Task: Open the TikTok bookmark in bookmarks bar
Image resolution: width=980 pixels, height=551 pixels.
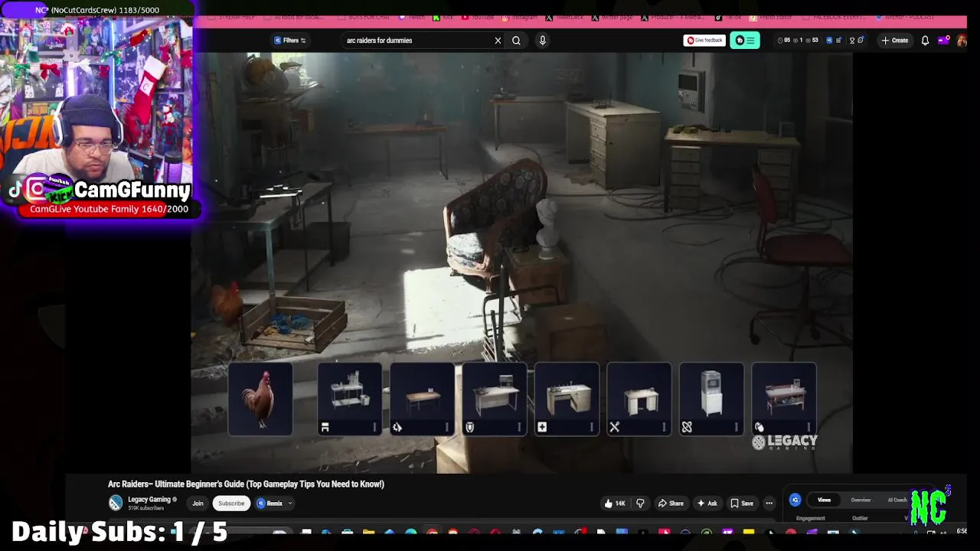Action: pyautogui.click(x=729, y=17)
